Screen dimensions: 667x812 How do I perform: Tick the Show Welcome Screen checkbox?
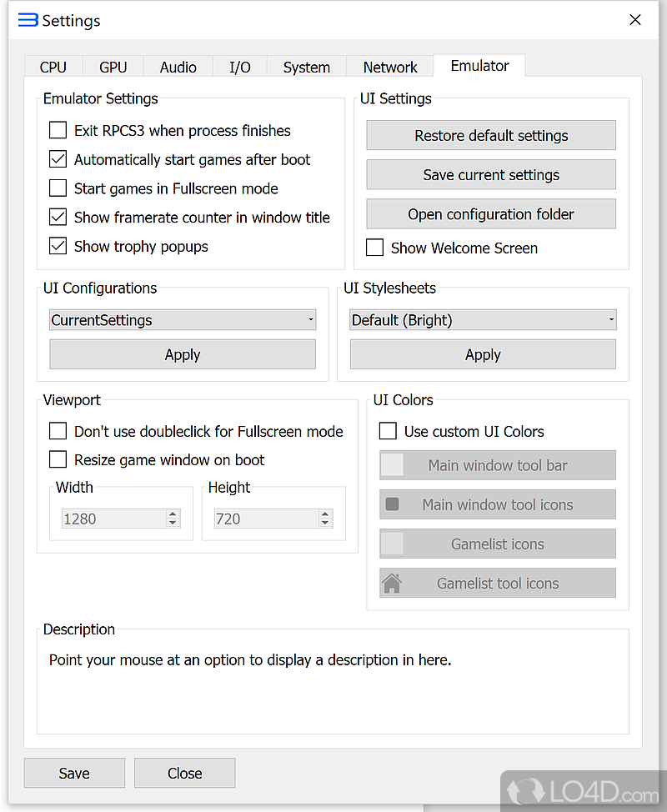[375, 248]
